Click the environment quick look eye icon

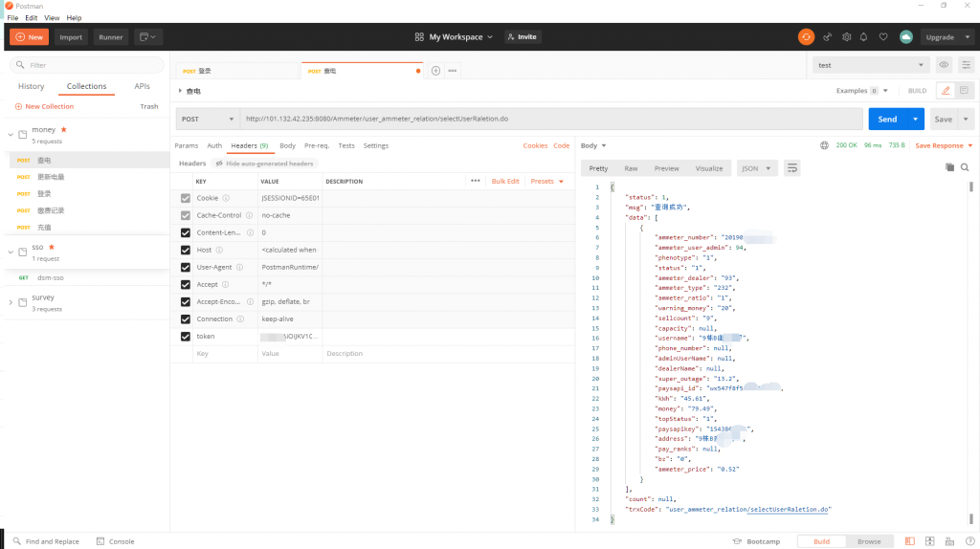click(944, 65)
